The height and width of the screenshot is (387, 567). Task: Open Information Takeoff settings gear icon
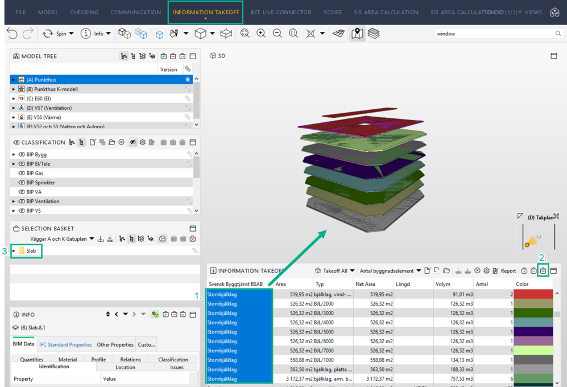click(x=486, y=271)
